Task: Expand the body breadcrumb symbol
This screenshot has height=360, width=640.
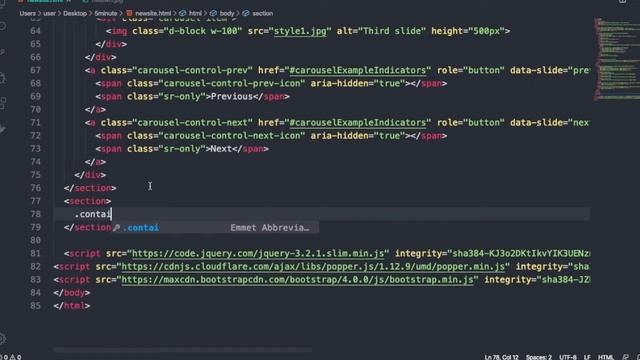Action: point(227,13)
